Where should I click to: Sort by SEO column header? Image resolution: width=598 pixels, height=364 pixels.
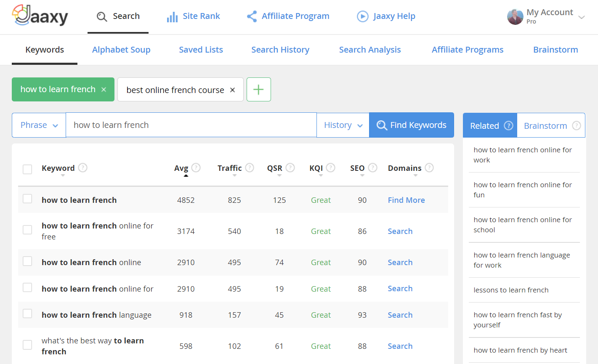(x=357, y=168)
